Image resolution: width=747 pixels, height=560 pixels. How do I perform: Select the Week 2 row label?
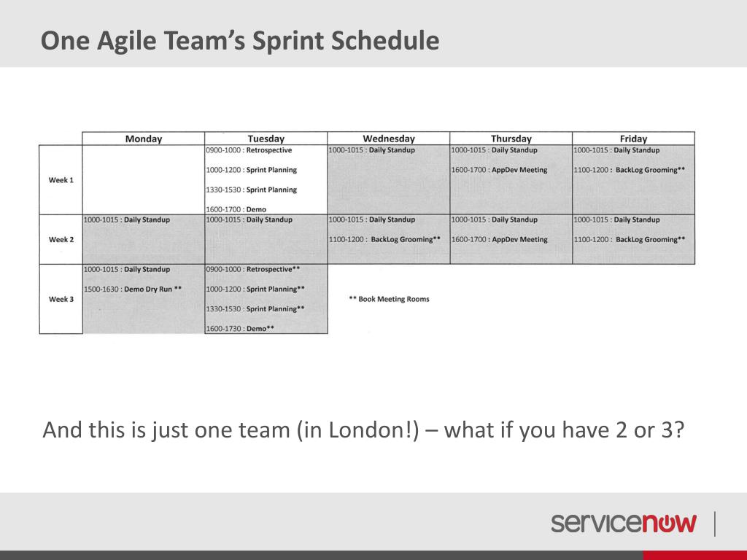pyautogui.click(x=61, y=239)
